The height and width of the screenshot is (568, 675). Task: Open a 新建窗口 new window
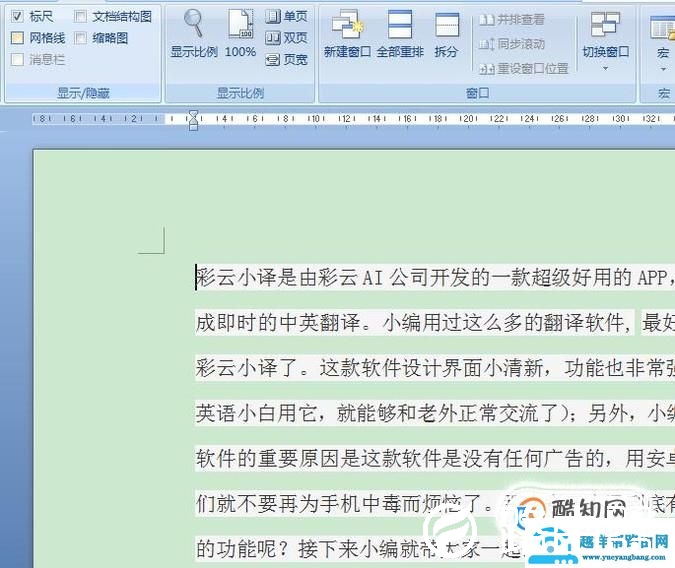(x=347, y=34)
